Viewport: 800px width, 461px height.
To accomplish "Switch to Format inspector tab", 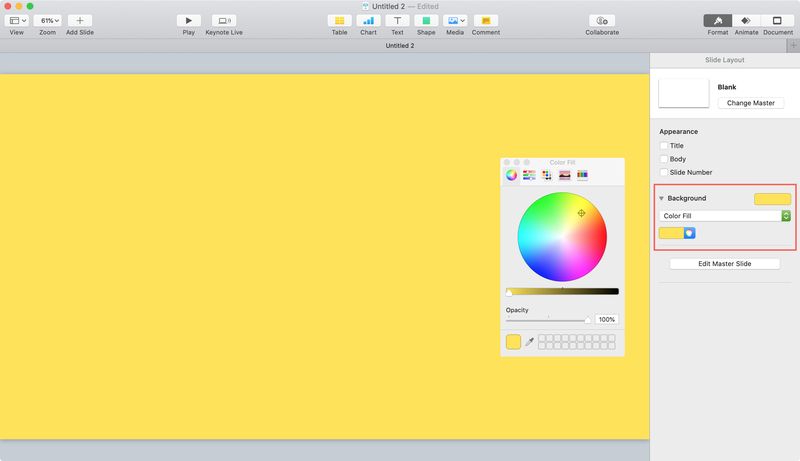I will pyautogui.click(x=718, y=20).
